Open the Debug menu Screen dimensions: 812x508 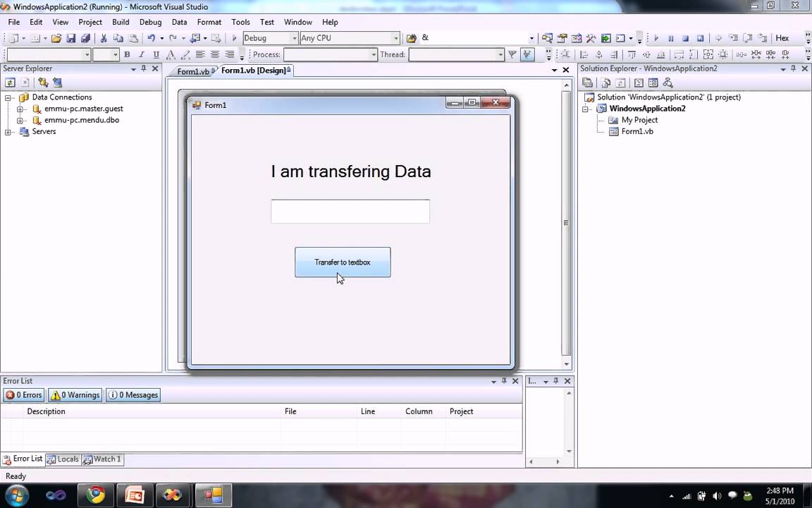pos(150,23)
